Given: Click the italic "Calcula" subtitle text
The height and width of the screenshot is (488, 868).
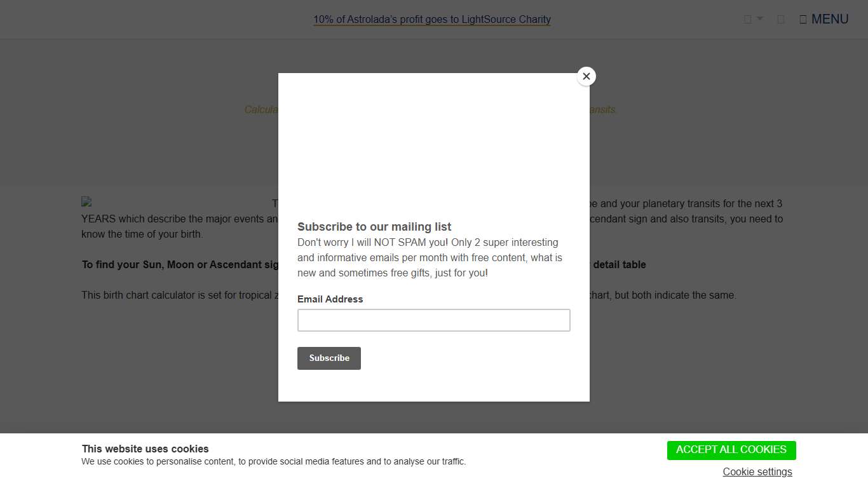Looking at the screenshot, I should [261, 109].
